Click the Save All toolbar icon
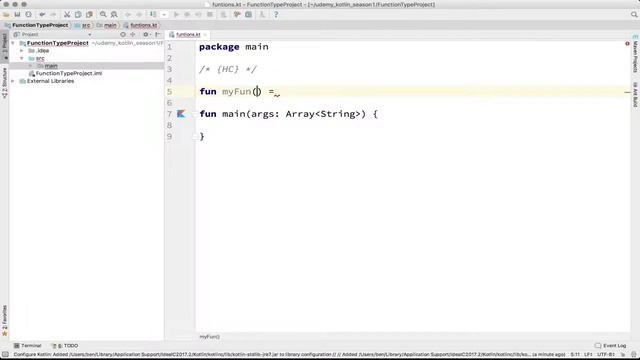This screenshot has width=640, height=360. click(17, 15)
